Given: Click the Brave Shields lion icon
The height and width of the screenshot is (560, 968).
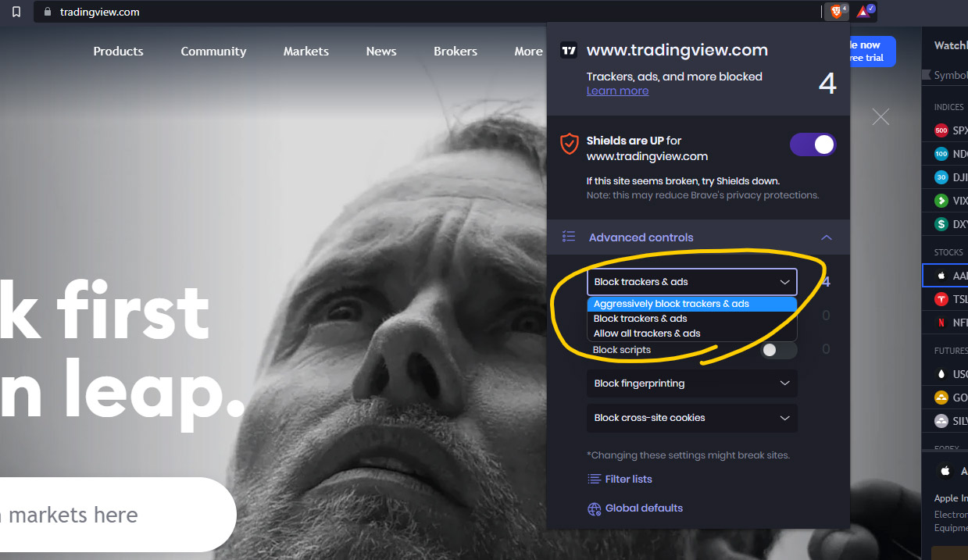Looking at the screenshot, I should [x=834, y=12].
